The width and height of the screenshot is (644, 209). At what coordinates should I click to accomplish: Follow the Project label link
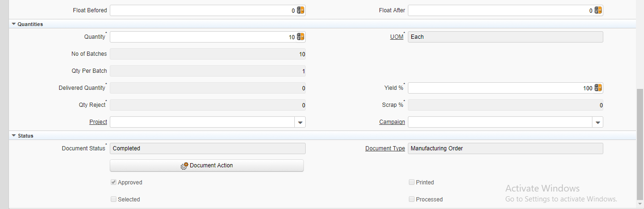coord(98,122)
